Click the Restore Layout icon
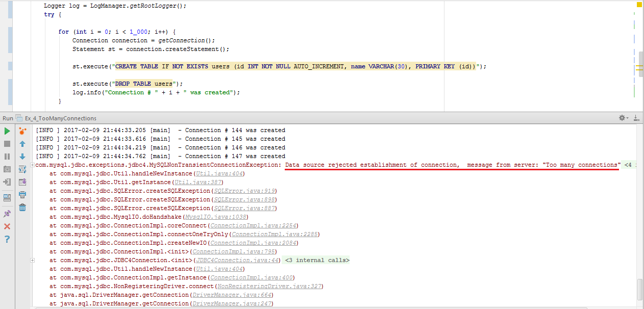This screenshot has height=309, width=644. (x=7, y=198)
